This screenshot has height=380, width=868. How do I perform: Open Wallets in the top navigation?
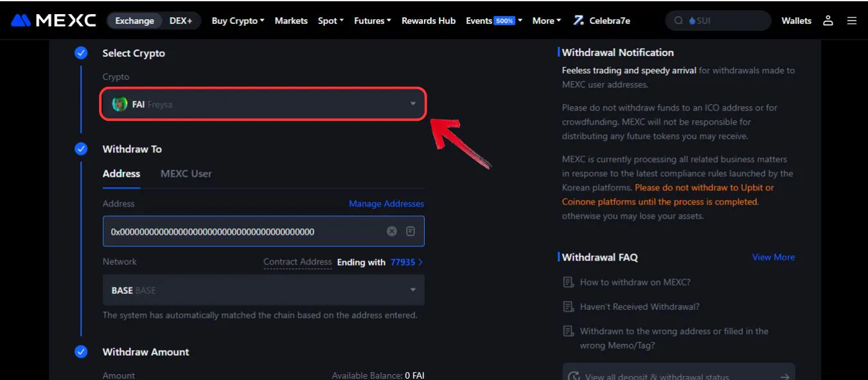[x=797, y=21]
